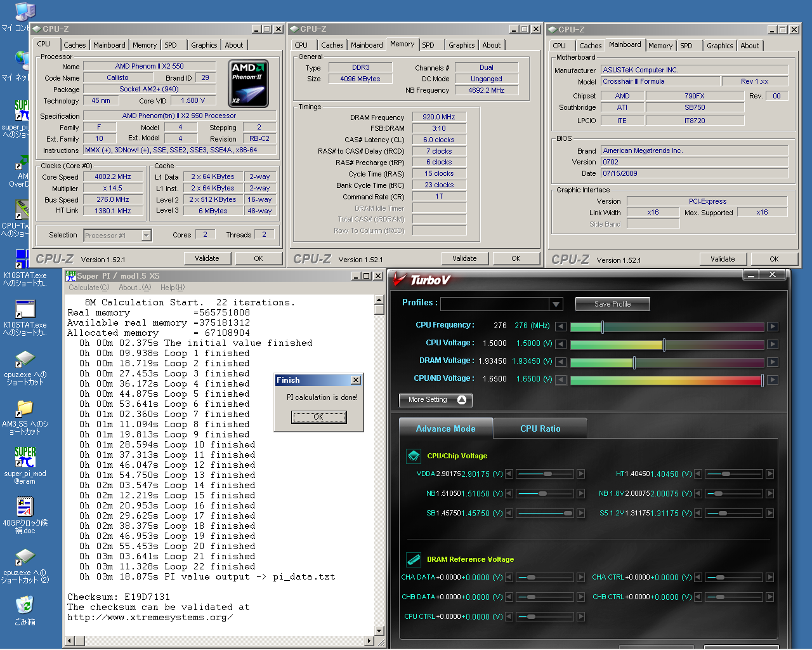
Task: Increase CHA DATA voltage with right arrow
Action: [x=580, y=578]
